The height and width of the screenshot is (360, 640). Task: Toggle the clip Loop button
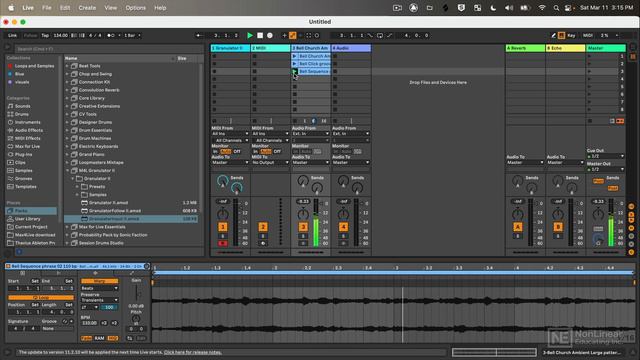(x=41, y=298)
